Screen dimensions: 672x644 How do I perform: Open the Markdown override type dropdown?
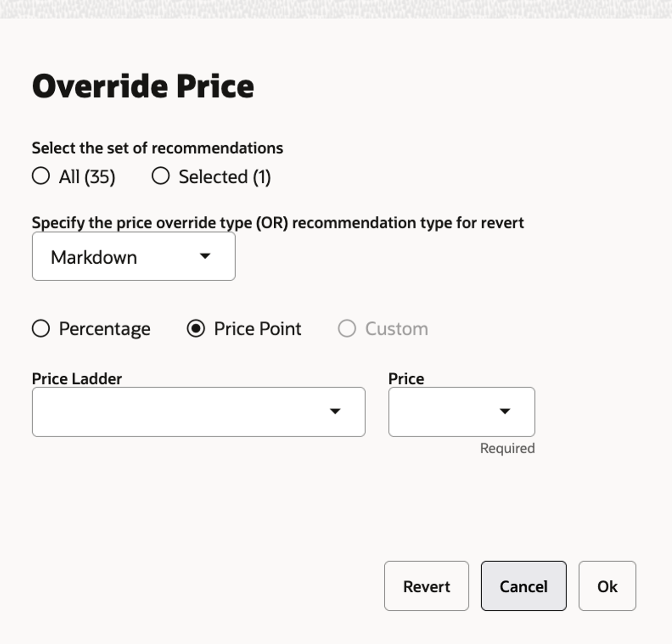point(133,257)
